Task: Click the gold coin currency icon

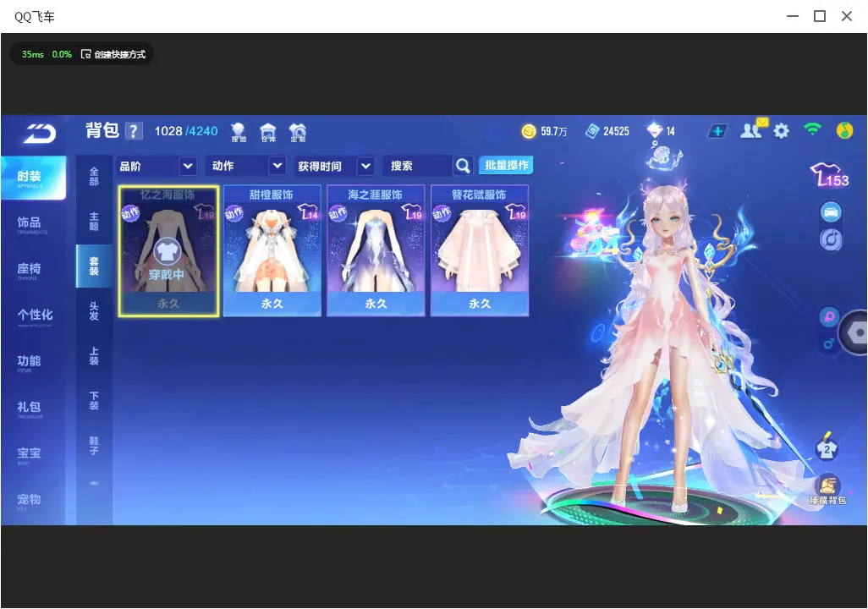Action: pos(529,131)
